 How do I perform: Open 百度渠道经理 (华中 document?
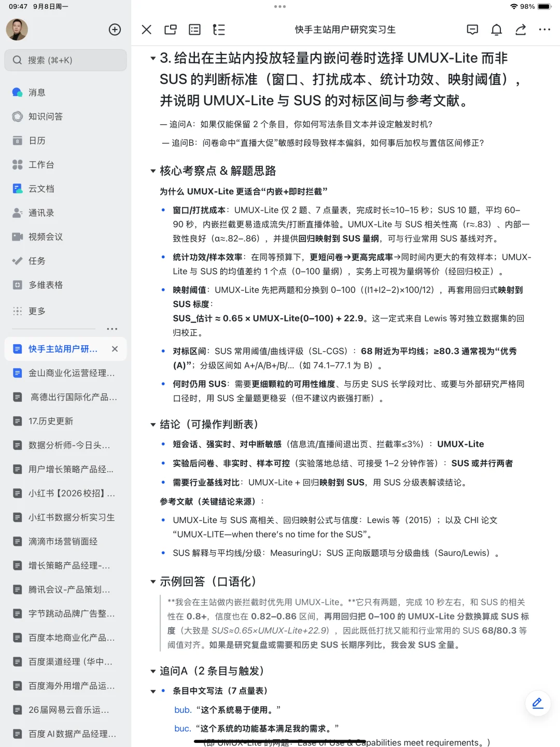pos(65,661)
